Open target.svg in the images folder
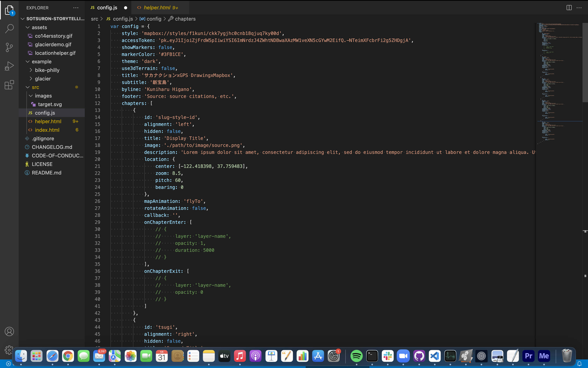 pos(50,104)
